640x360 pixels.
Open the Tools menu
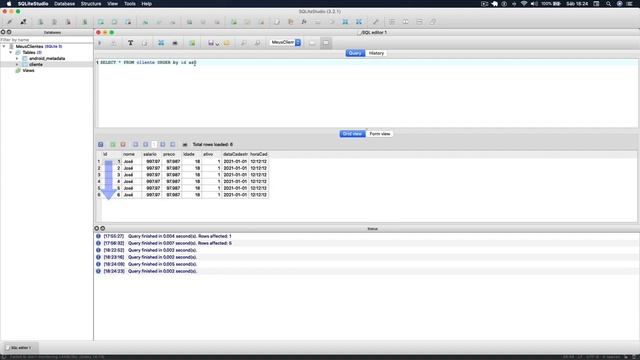tap(130, 4)
